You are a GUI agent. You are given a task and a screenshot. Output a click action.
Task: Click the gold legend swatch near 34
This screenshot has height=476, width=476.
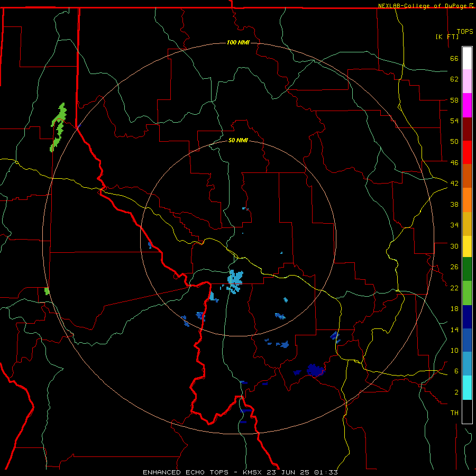[x=467, y=224]
